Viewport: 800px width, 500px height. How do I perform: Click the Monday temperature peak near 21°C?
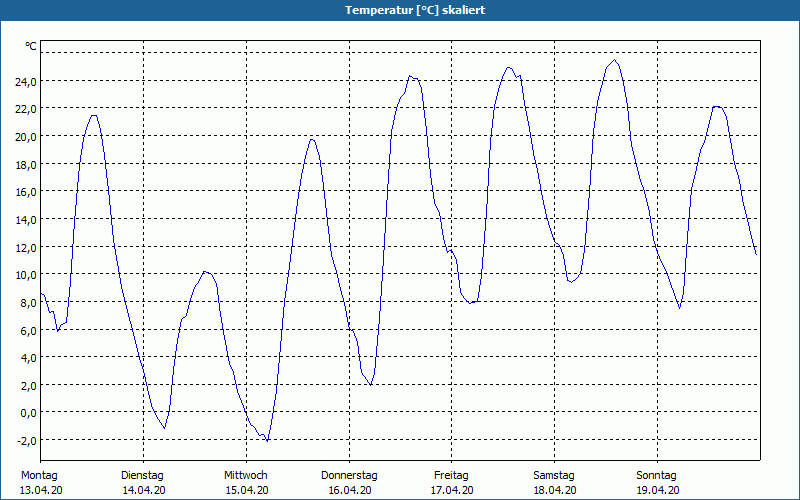pos(93,115)
